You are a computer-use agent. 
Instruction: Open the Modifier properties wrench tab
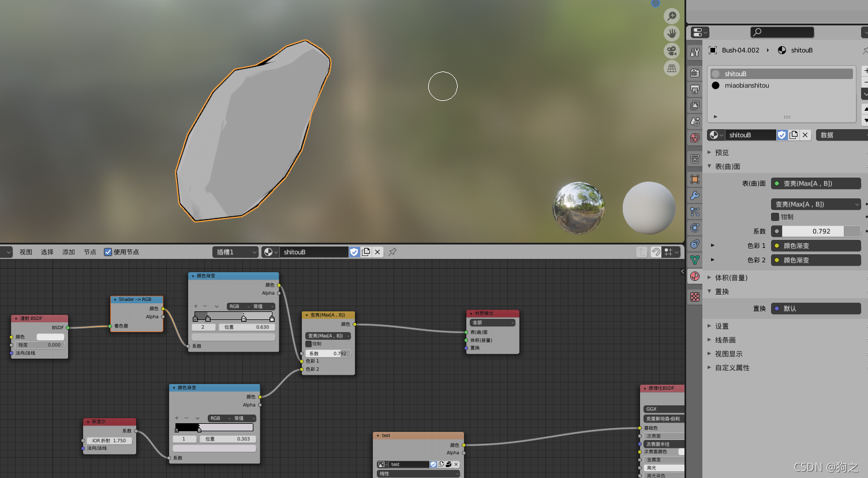coord(694,195)
